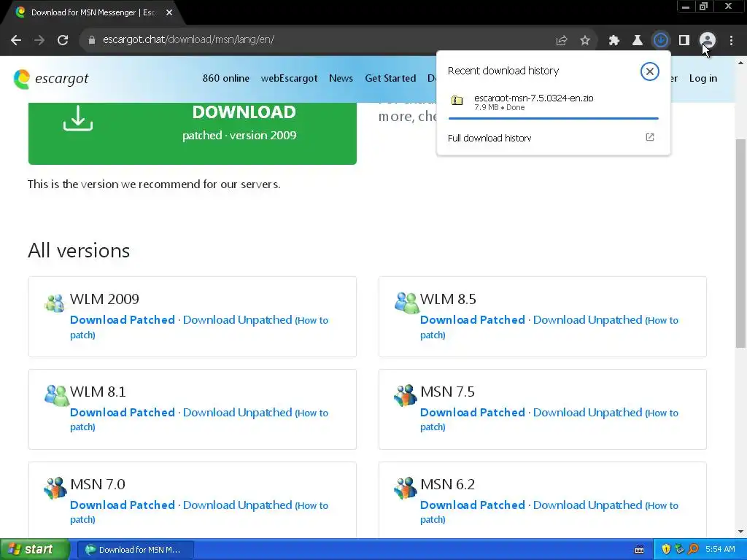747x560 pixels.
Task: Open the profile avatar menu
Action: click(x=708, y=41)
